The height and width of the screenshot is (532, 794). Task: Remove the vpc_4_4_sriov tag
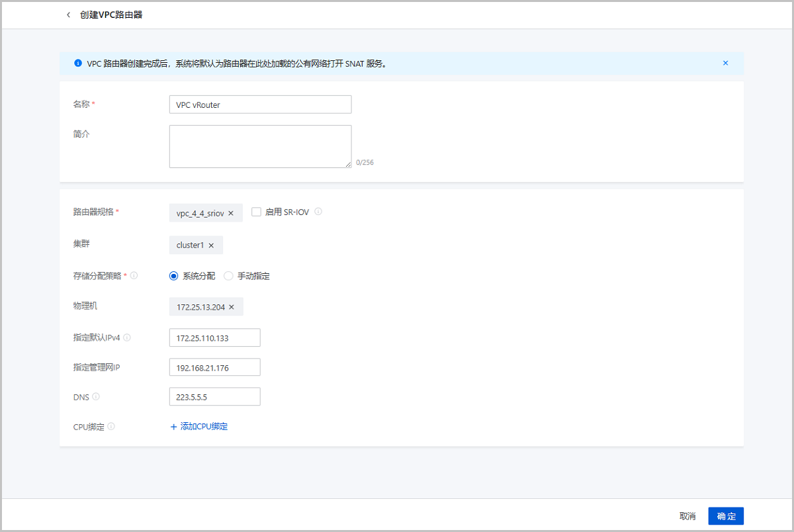point(231,213)
